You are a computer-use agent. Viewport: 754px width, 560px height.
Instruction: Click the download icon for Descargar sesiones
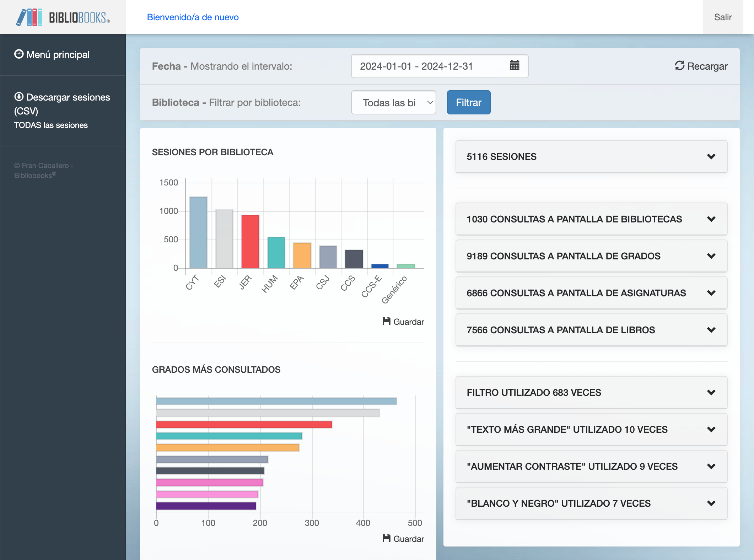19,96
